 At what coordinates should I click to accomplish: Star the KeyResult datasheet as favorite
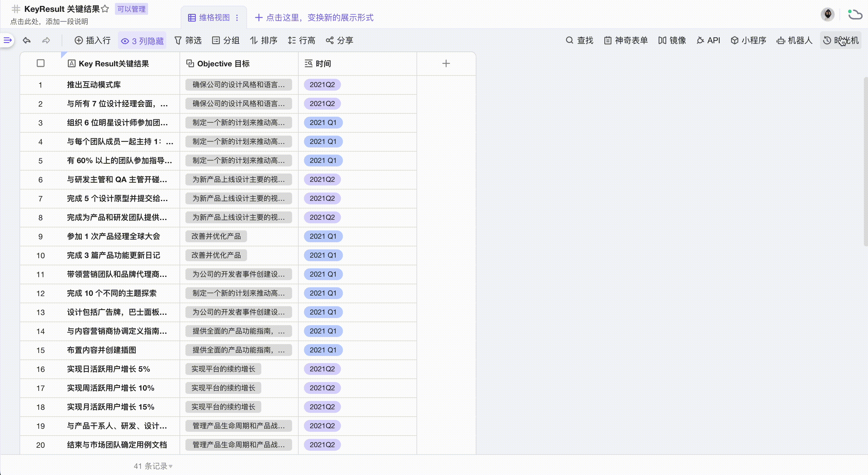click(x=105, y=9)
